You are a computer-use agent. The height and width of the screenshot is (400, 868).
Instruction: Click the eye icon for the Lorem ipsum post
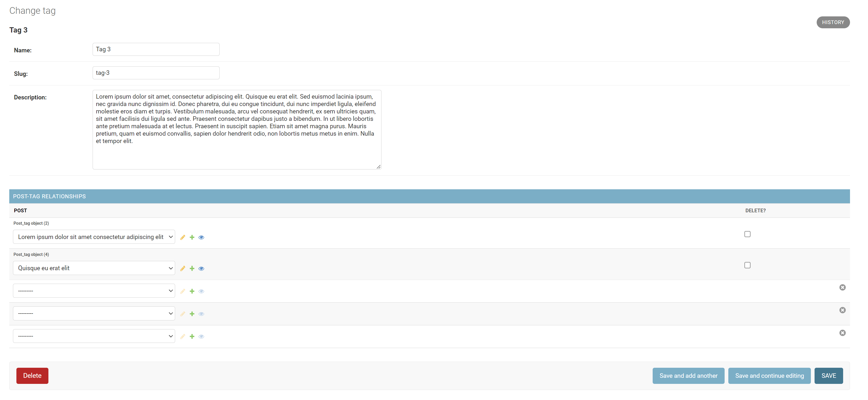click(201, 237)
